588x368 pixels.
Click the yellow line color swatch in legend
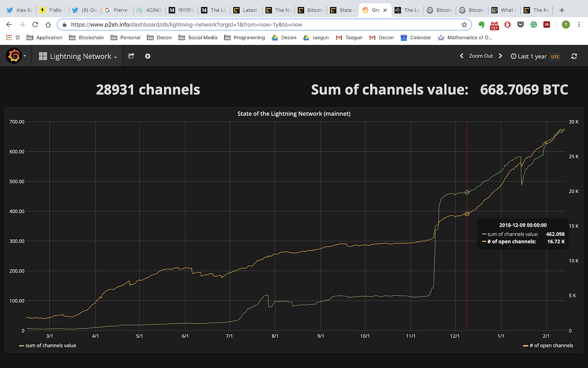[x=525, y=346]
